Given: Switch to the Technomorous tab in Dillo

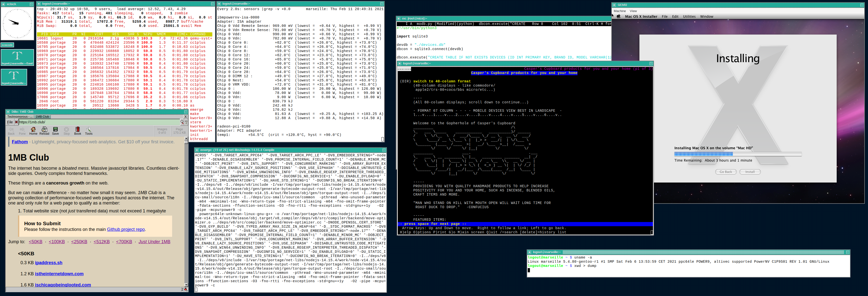Looking at the screenshot, I should (19, 117).
